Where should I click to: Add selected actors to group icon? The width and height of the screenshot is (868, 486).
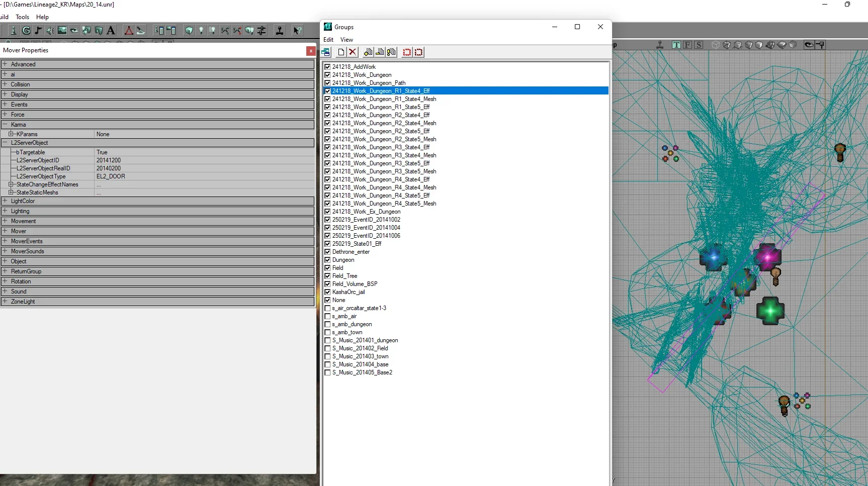[368, 52]
